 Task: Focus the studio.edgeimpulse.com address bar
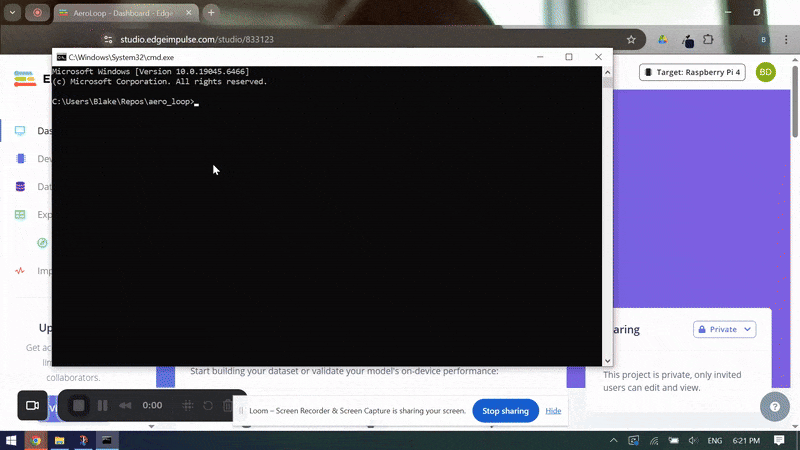pos(197,39)
